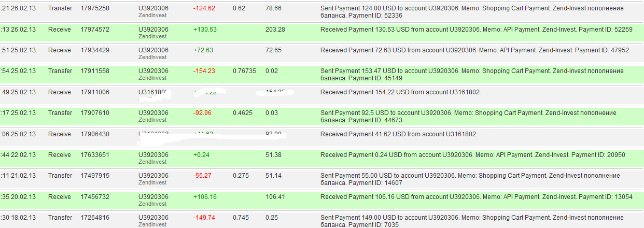Viewport: 644px width, 228px height.
Task: Click batch number 17934429
Action: (x=95, y=50)
